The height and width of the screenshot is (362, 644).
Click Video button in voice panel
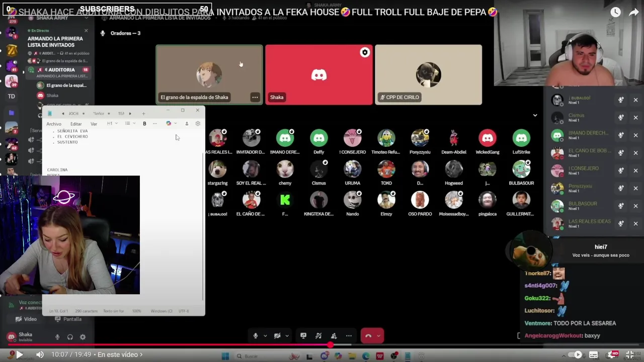click(26, 319)
